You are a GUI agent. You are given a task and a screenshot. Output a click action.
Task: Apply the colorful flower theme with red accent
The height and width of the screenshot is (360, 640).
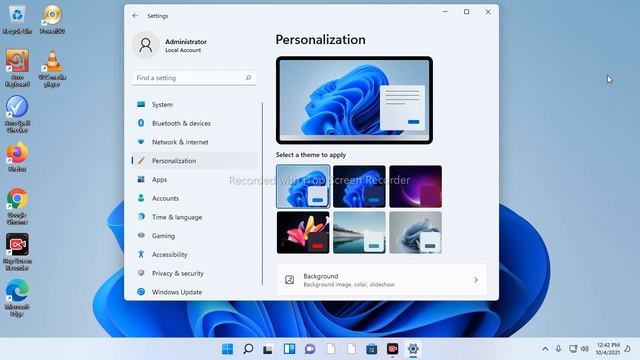pos(303,233)
